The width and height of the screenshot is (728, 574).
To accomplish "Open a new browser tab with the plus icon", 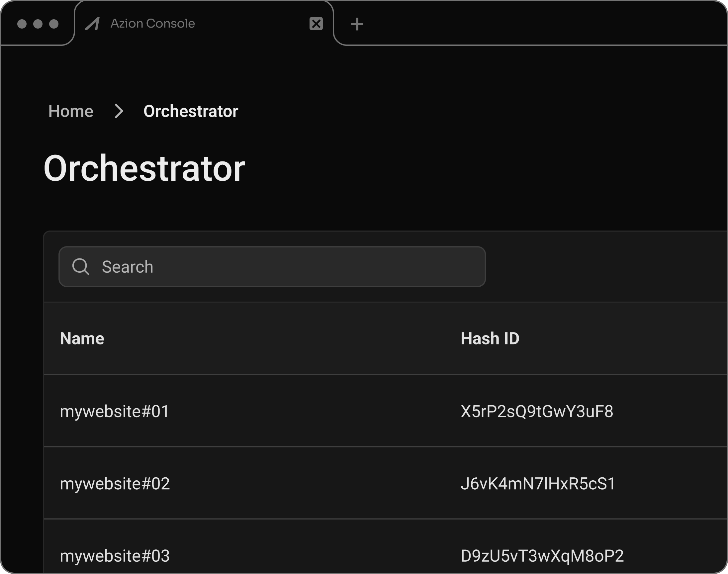I will pyautogui.click(x=357, y=24).
